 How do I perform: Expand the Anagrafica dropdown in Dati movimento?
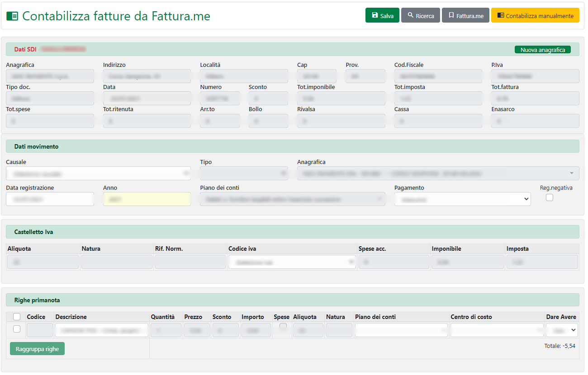pyautogui.click(x=438, y=173)
